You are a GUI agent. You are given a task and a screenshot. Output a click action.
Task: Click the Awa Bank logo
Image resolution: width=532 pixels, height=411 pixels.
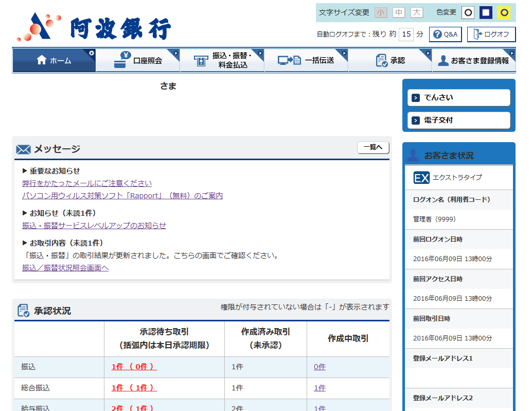tap(93, 27)
